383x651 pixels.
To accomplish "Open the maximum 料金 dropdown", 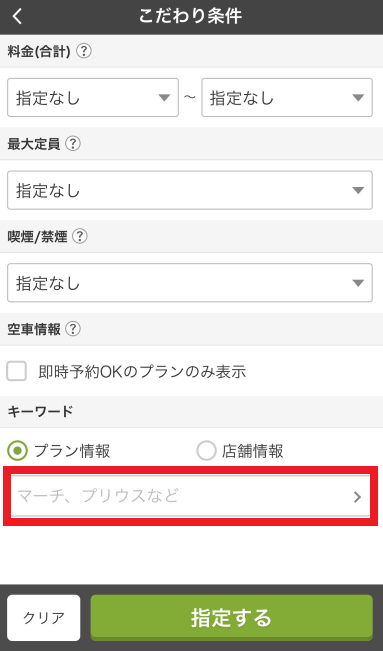I will [287, 98].
